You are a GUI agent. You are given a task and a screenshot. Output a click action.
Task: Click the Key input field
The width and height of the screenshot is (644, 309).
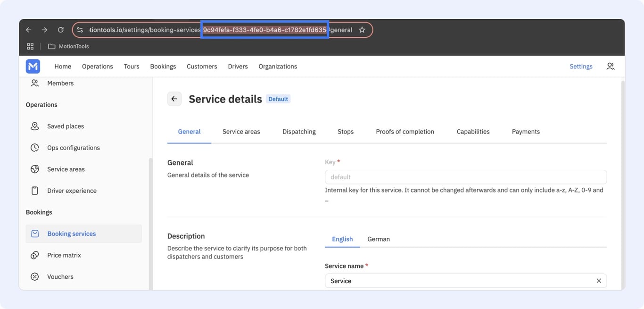(x=466, y=177)
